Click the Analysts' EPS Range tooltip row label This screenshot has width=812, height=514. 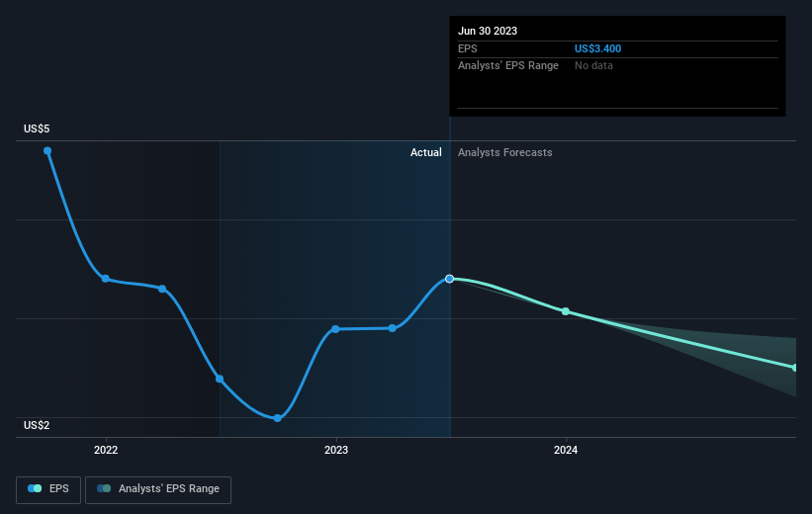click(x=508, y=66)
